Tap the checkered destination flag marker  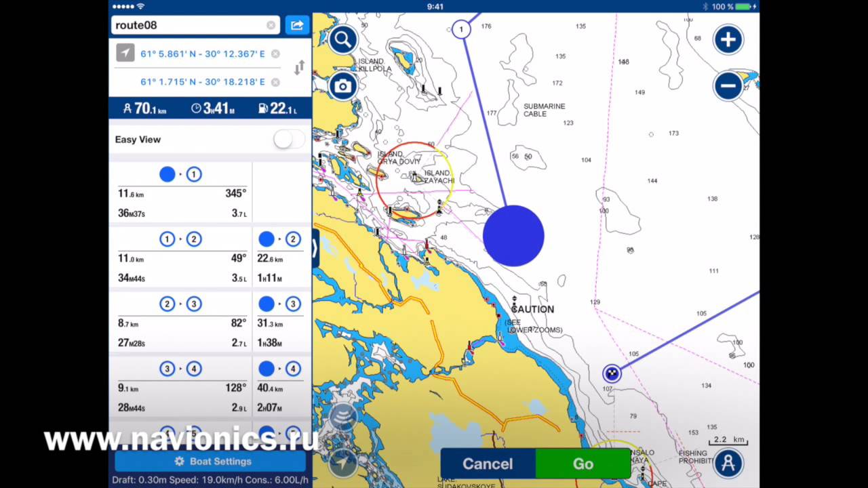click(x=612, y=373)
